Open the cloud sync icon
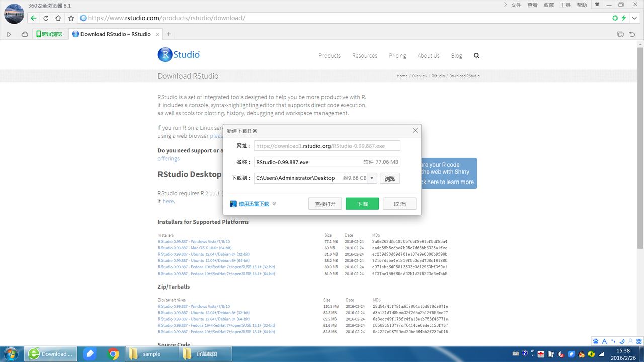The image size is (644, 362). (x=25, y=34)
